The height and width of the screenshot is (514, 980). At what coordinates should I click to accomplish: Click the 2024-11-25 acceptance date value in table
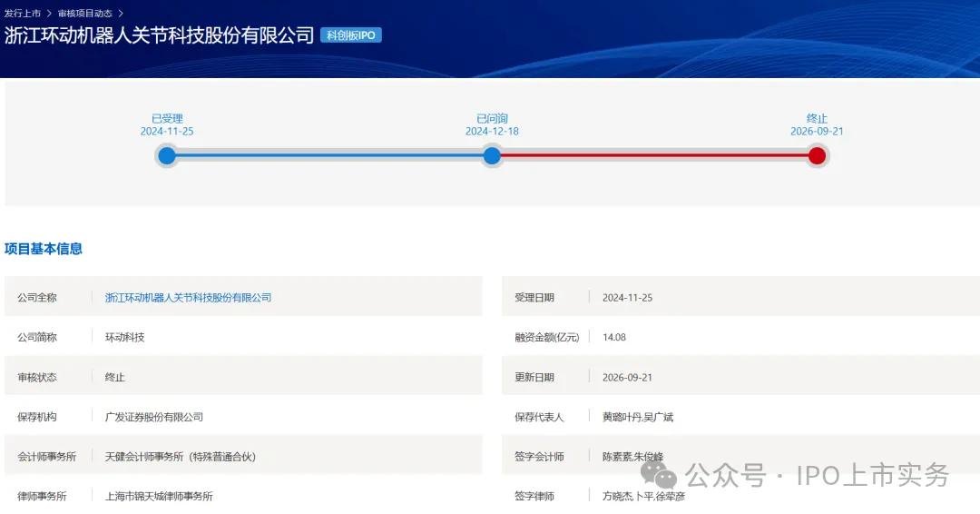pyautogui.click(x=628, y=298)
